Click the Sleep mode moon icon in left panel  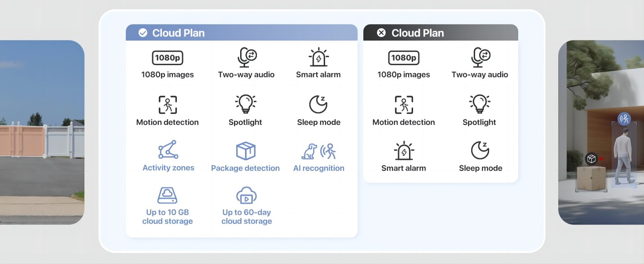click(318, 105)
